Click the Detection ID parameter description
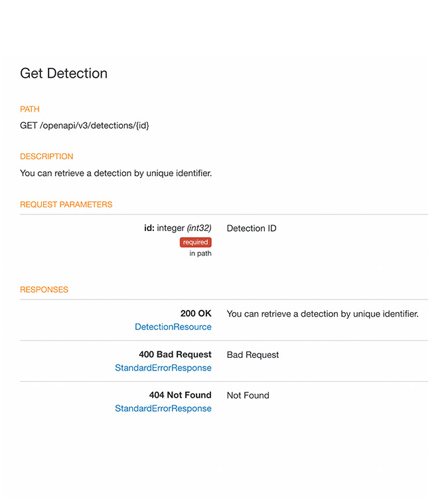Screen dimensions: 448x498 [x=252, y=228]
